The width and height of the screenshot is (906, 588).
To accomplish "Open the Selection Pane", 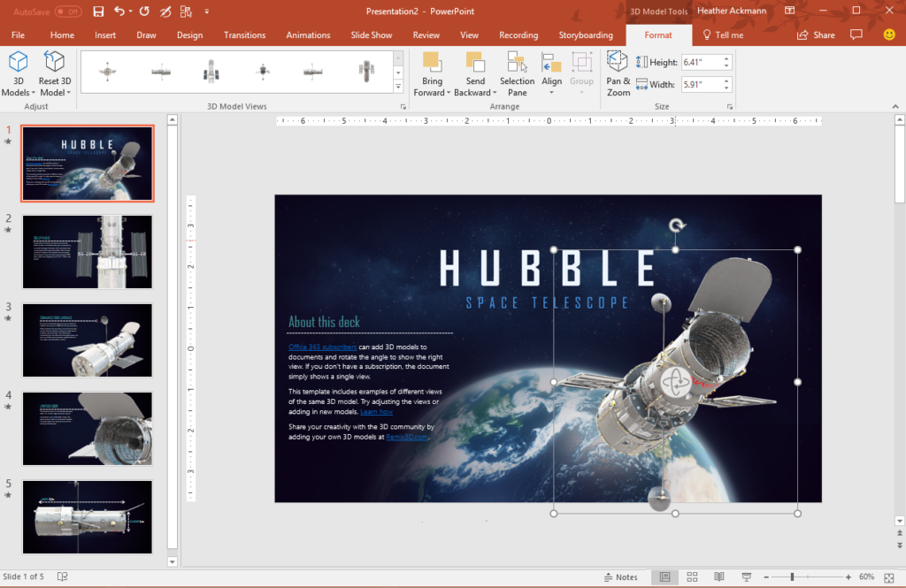I will point(517,74).
